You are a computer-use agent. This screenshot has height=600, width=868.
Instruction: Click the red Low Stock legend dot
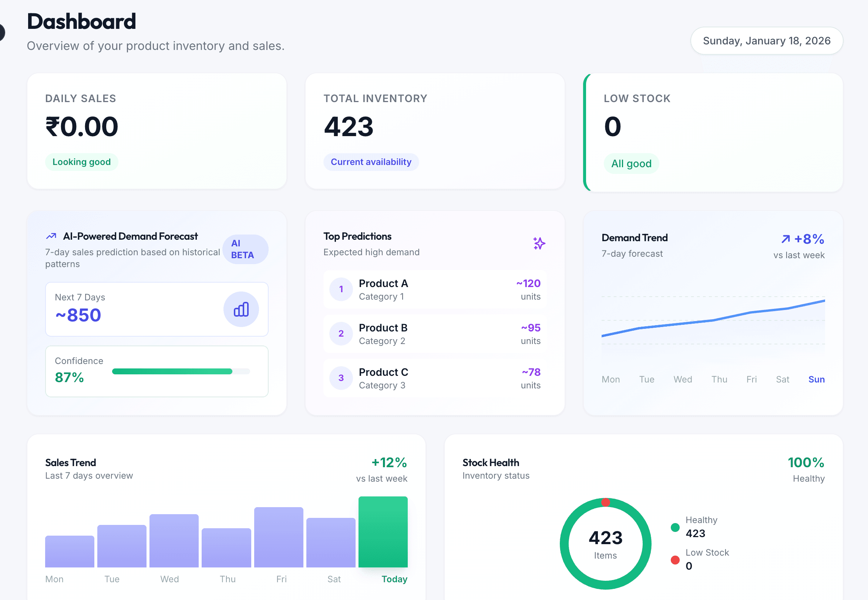pyautogui.click(x=675, y=560)
